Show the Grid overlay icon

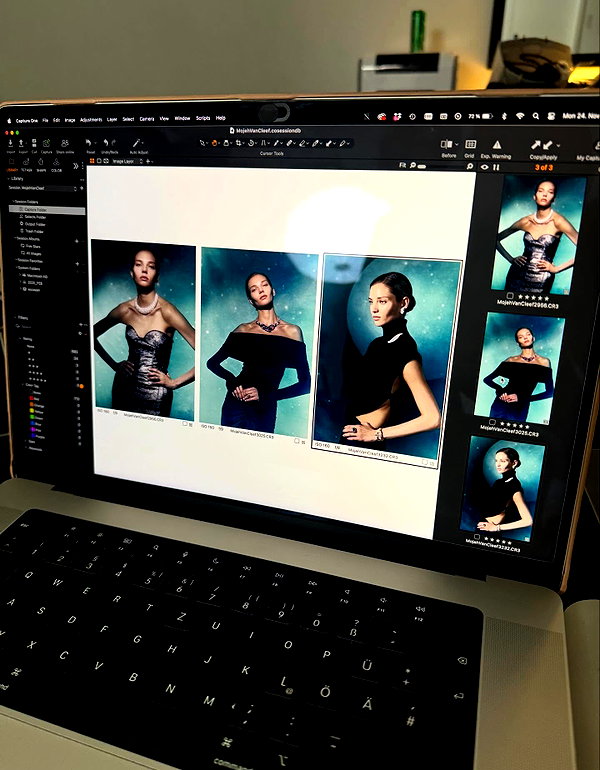(471, 144)
